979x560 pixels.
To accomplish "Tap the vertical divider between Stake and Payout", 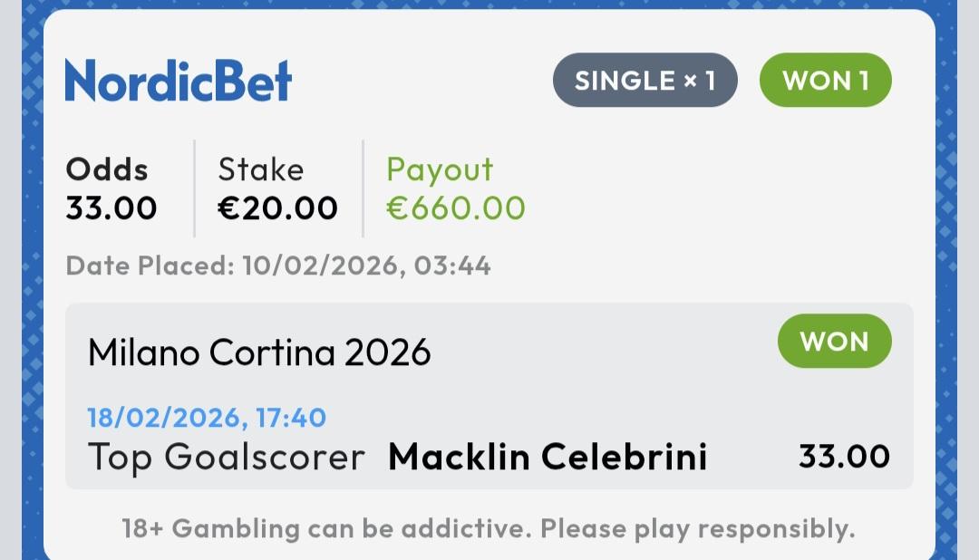I will pos(363,188).
